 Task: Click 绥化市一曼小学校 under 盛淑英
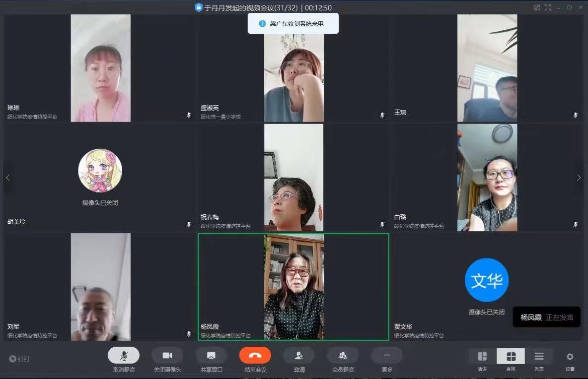220,117
